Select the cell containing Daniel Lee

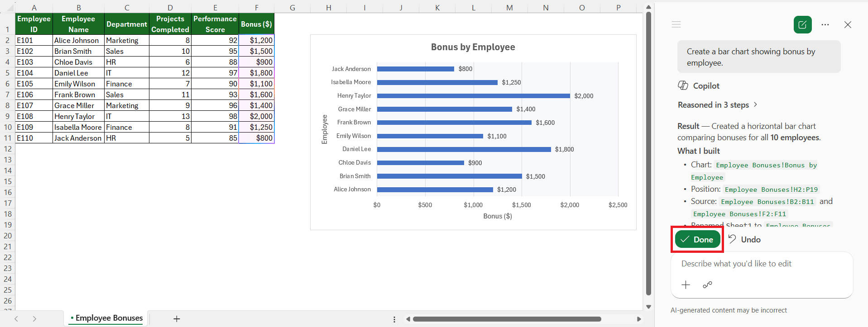(78, 73)
